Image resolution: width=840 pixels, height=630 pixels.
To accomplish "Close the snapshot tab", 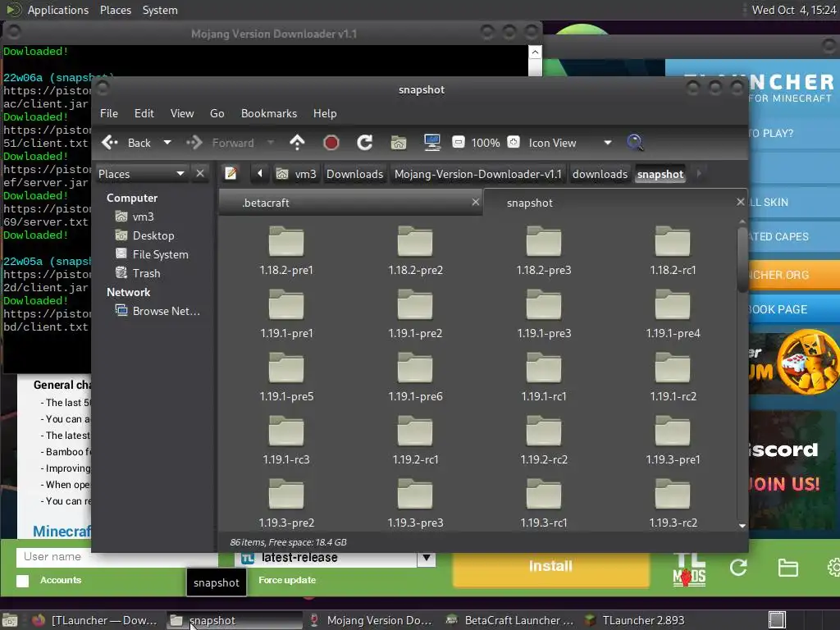I will point(741,202).
